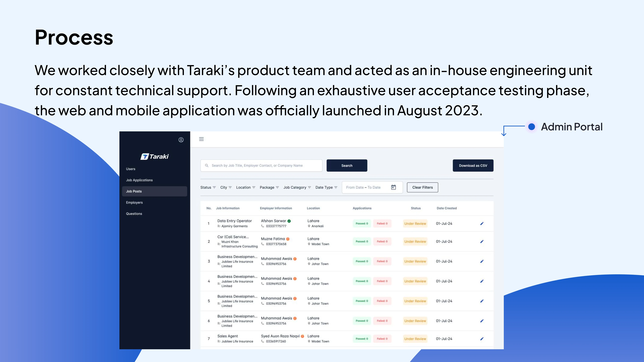Image resolution: width=644 pixels, height=362 pixels.
Task: Click Passed: 0 badge for Data Entry Operator
Action: [x=362, y=223]
